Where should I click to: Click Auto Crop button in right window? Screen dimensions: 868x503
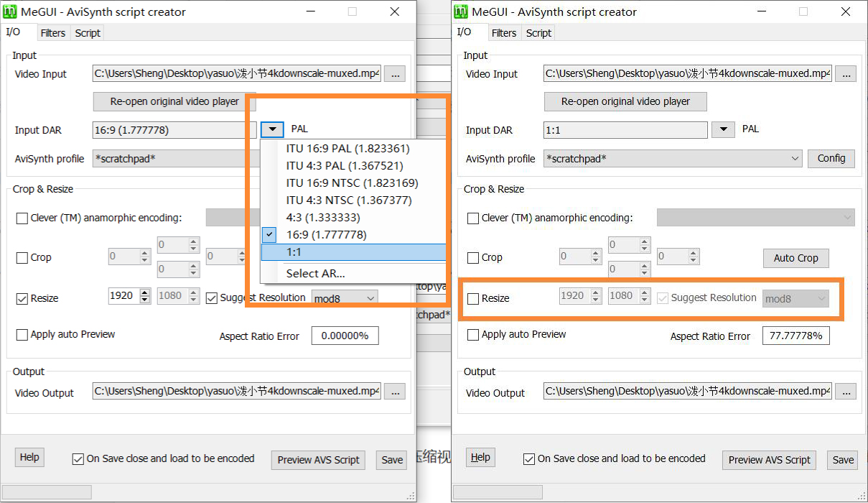795,258
